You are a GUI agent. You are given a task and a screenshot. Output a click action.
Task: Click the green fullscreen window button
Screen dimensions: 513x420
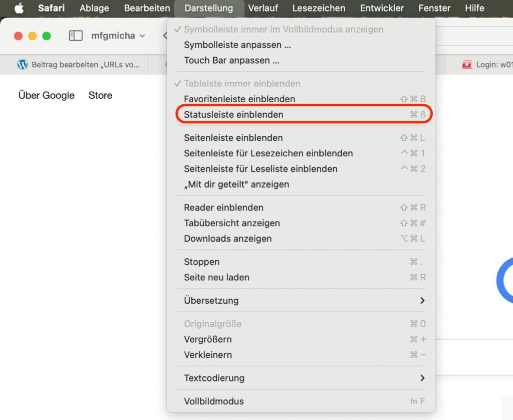[47, 36]
